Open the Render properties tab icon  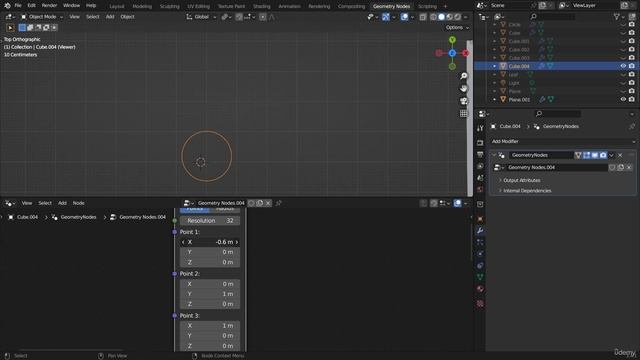(480, 143)
